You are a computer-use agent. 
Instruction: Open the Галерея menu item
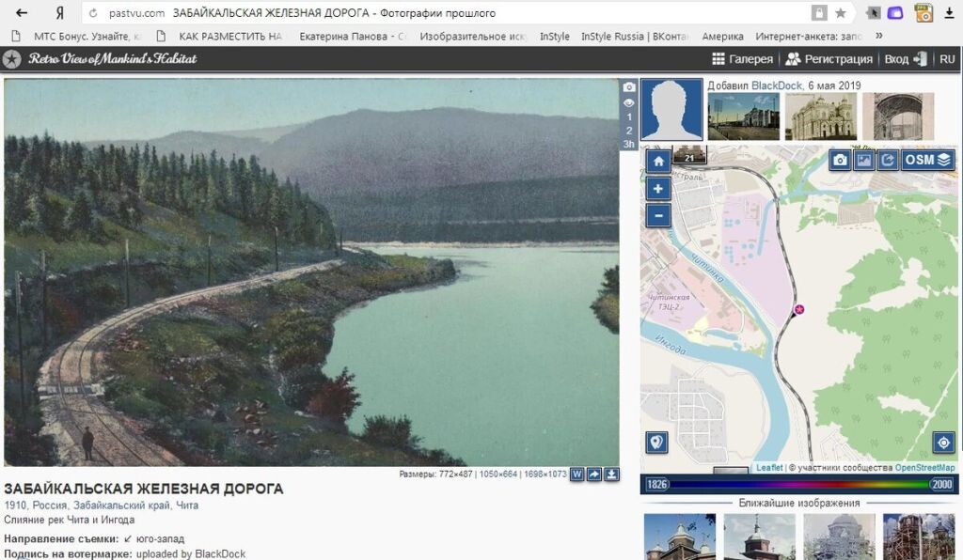(x=743, y=59)
